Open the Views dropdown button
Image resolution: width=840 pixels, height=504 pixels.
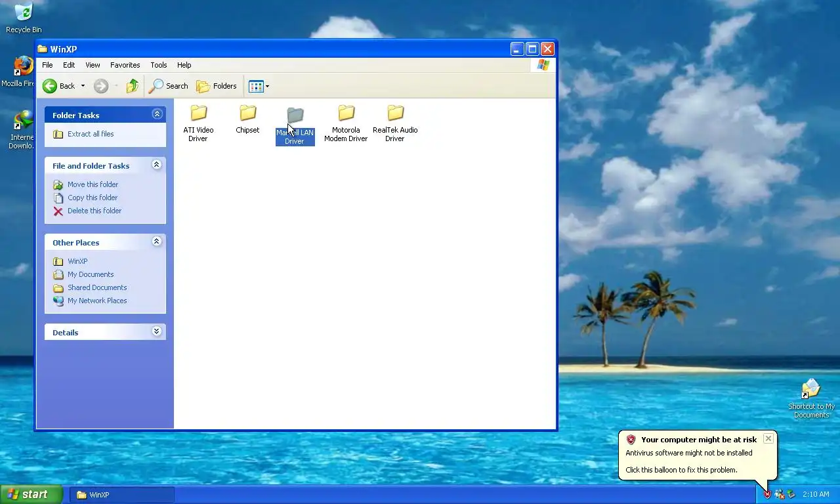pos(259,86)
